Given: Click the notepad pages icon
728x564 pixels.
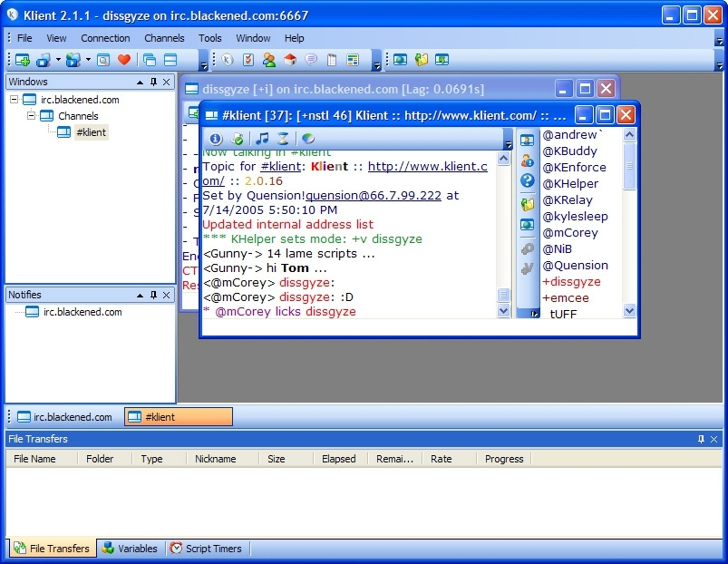Looking at the screenshot, I should (332, 60).
